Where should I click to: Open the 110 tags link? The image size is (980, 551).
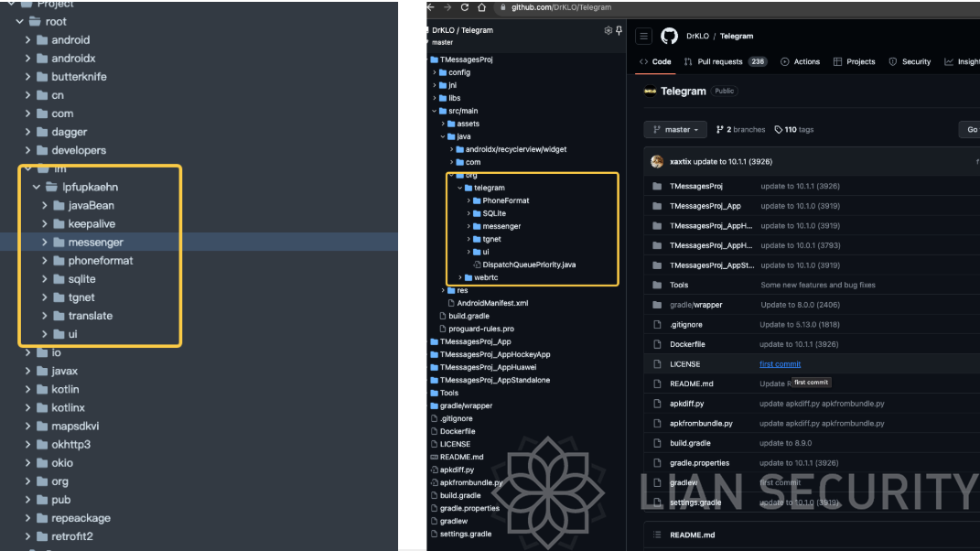(794, 129)
